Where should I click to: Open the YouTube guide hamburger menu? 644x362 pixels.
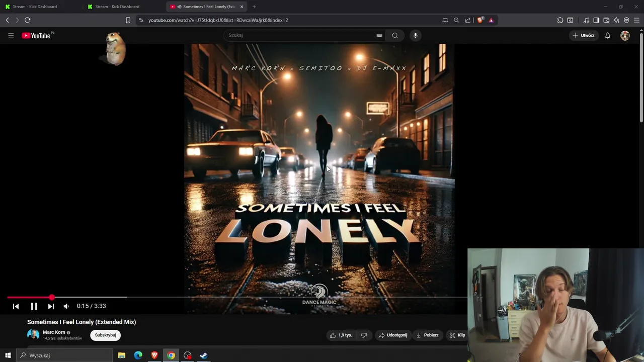tap(11, 35)
